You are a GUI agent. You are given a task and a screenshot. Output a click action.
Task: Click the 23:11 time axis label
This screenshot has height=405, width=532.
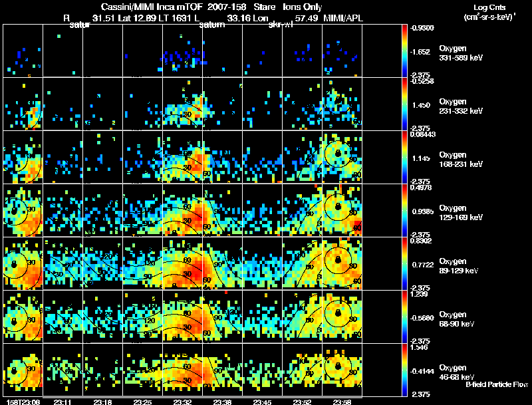(63, 402)
